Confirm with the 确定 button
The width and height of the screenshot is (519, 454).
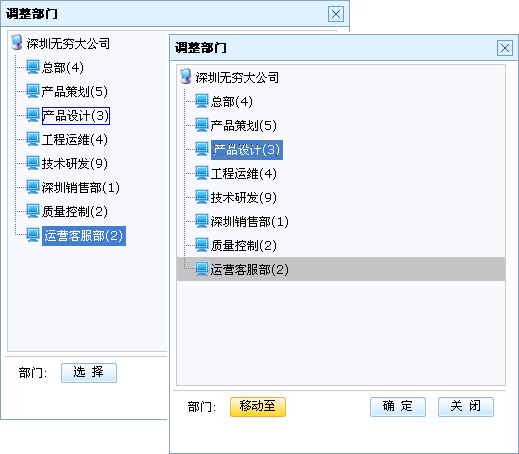(398, 407)
